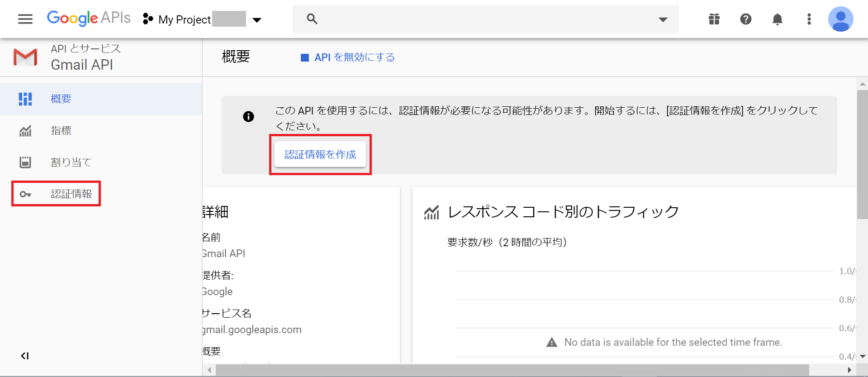Select the 概要 sidebar item
The image size is (868, 377).
pos(101,99)
